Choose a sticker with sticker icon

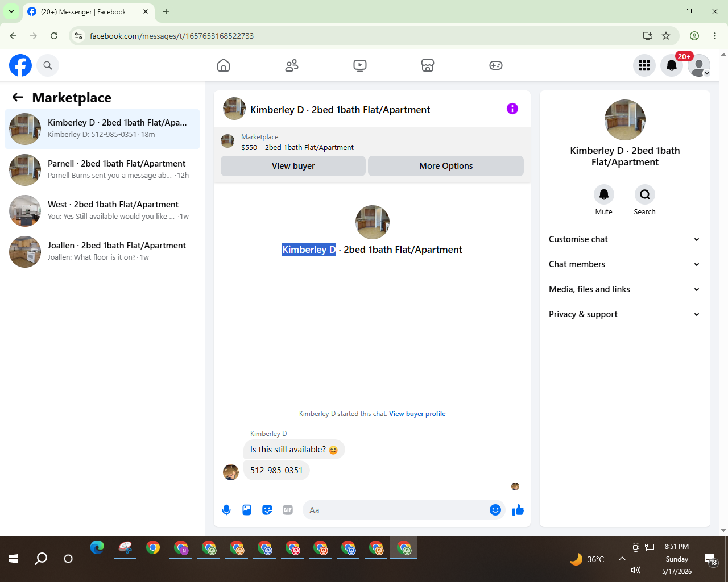click(267, 510)
